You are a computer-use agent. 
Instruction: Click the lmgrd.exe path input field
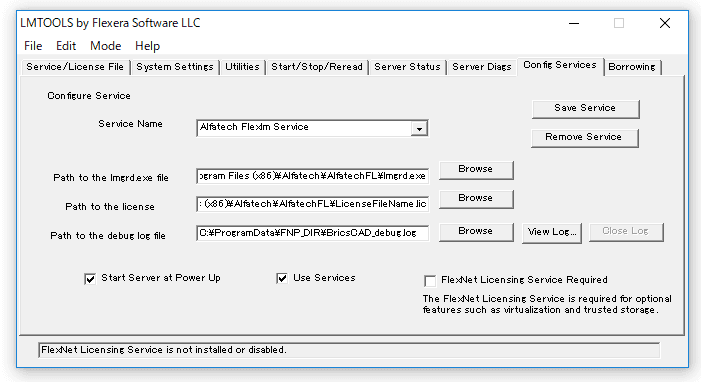tap(312, 176)
